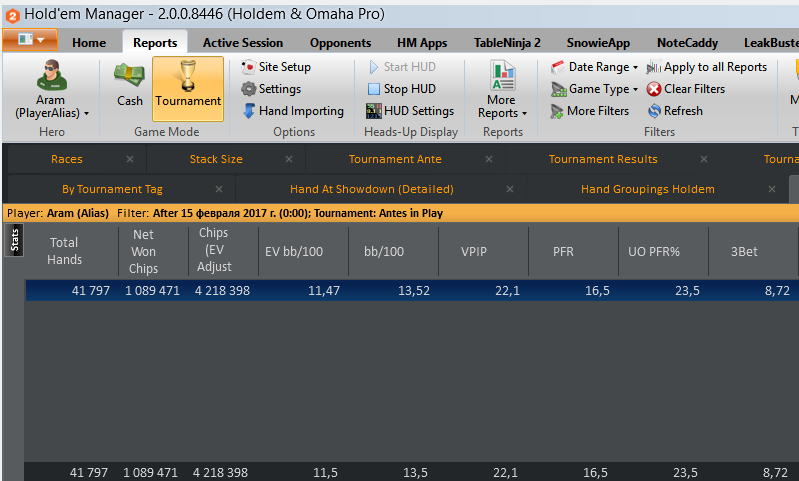Close Hand At Showdown (Detailed) tab
The image size is (799, 481).
pos(510,189)
